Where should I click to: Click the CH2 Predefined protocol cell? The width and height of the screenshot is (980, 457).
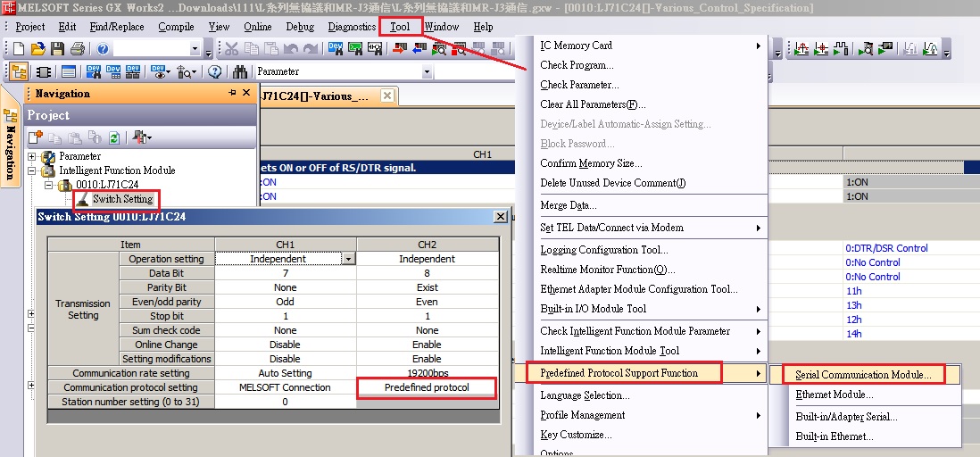427,387
